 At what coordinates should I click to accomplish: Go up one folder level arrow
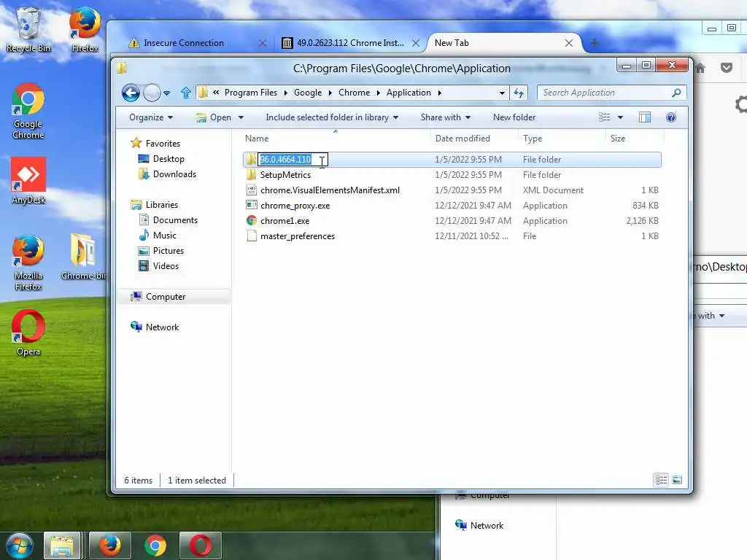[x=186, y=93]
